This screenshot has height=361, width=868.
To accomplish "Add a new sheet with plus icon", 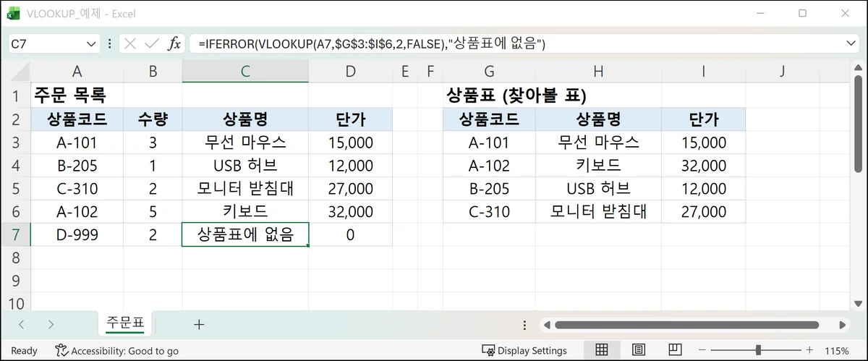I will click(x=199, y=324).
